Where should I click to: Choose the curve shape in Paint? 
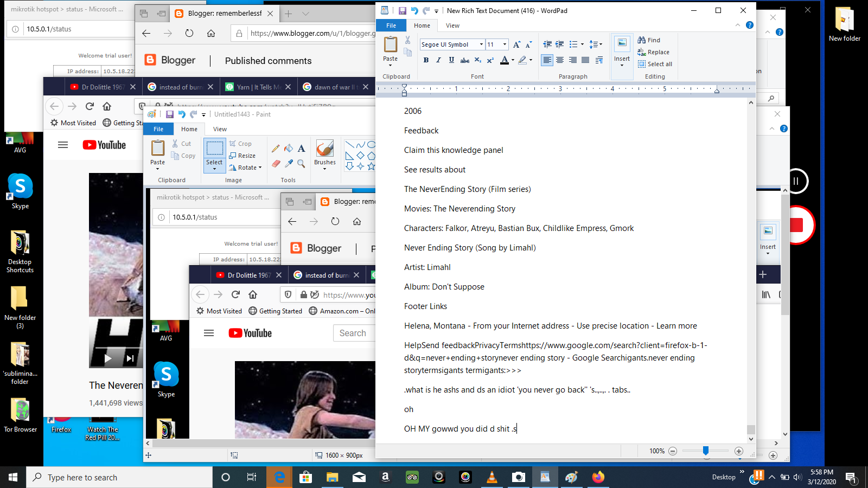[x=360, y=145]
